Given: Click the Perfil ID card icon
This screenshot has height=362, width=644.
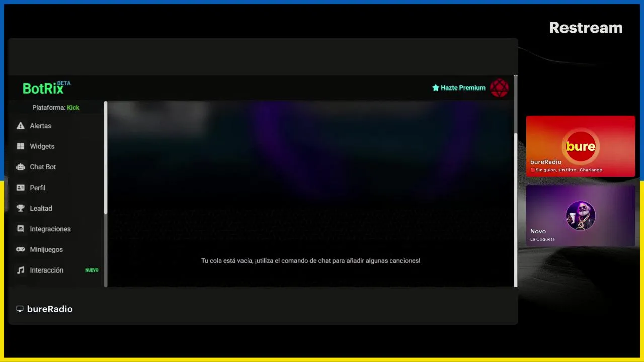Looking at the screenshot, I should pos(20,188).
